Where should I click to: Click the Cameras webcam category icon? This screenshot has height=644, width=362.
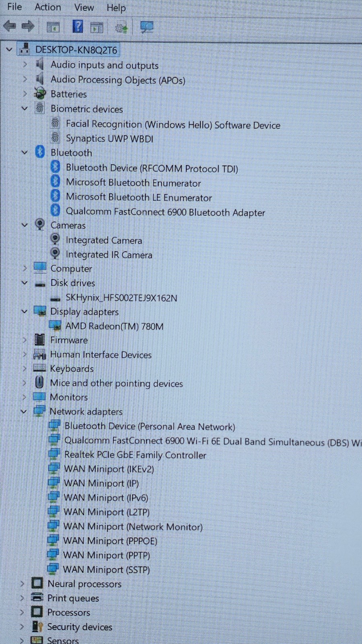(x=40, y=224)
